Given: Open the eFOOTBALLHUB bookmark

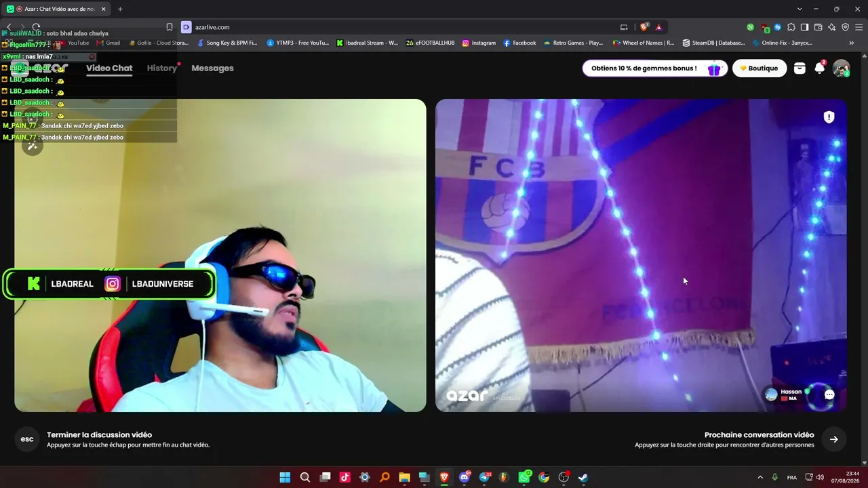Looking at the screenshot, I should point(431,43).
